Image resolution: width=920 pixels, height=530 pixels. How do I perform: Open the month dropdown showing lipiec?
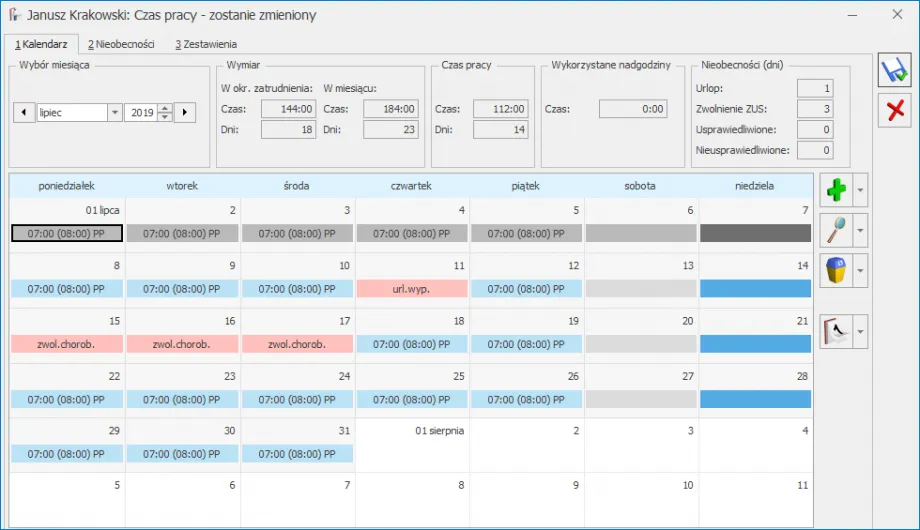pyautogui.click(x=114, y=113)
